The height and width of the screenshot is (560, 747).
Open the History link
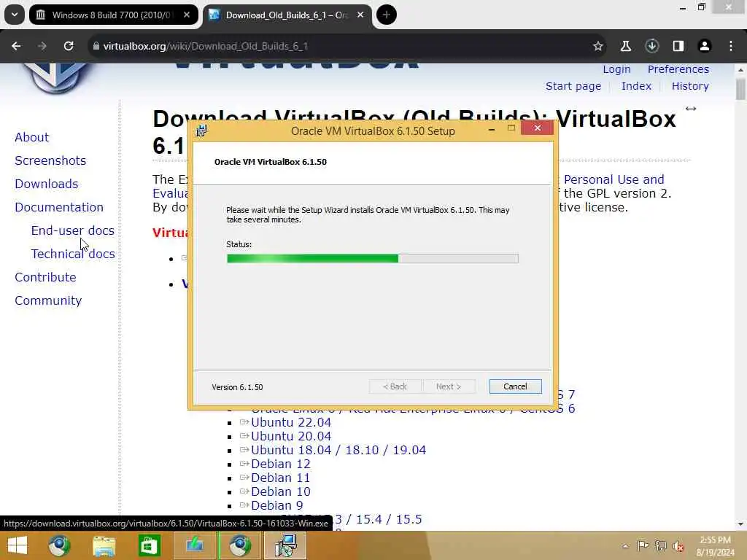[690, 86]
